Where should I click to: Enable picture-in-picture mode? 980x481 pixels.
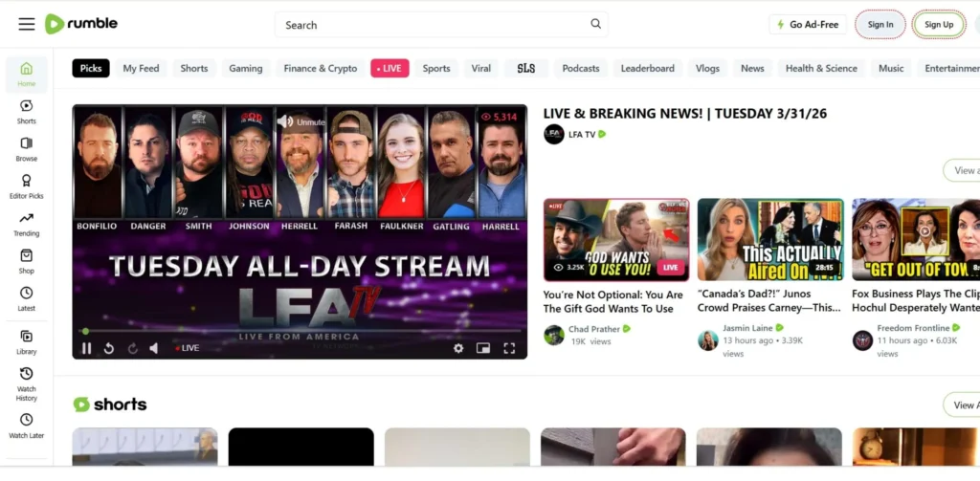(x=483, y=348)
